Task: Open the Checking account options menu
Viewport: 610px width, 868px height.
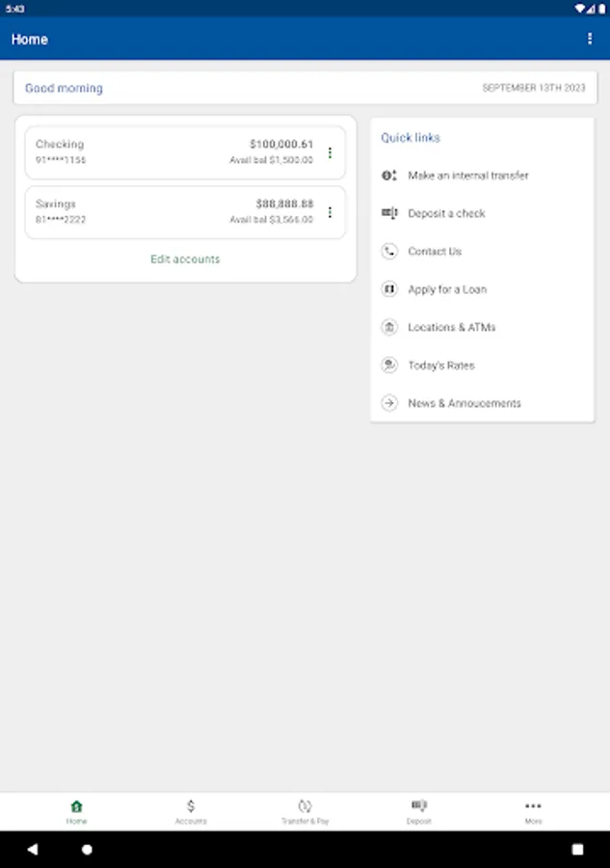Action: 330,152
